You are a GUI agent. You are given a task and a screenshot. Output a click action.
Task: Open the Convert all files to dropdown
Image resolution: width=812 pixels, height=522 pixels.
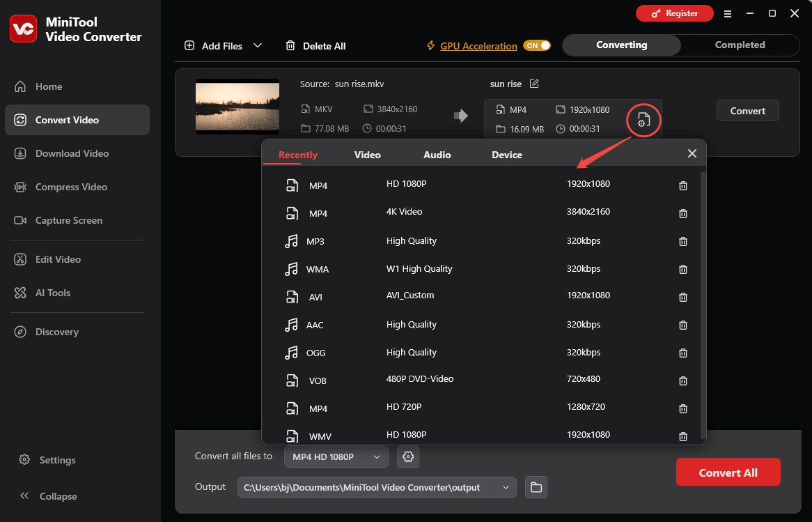click(x=336, y=456)
